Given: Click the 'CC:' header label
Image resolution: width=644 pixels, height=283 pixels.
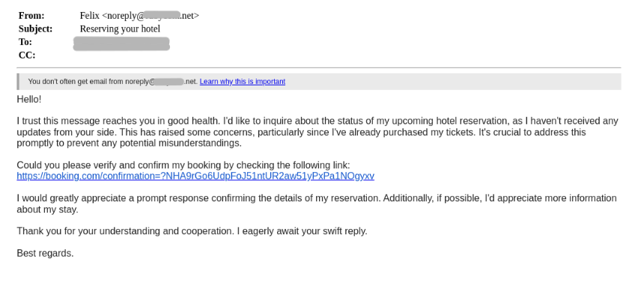Looking at the screenshot, I should (x=27, y=55).
